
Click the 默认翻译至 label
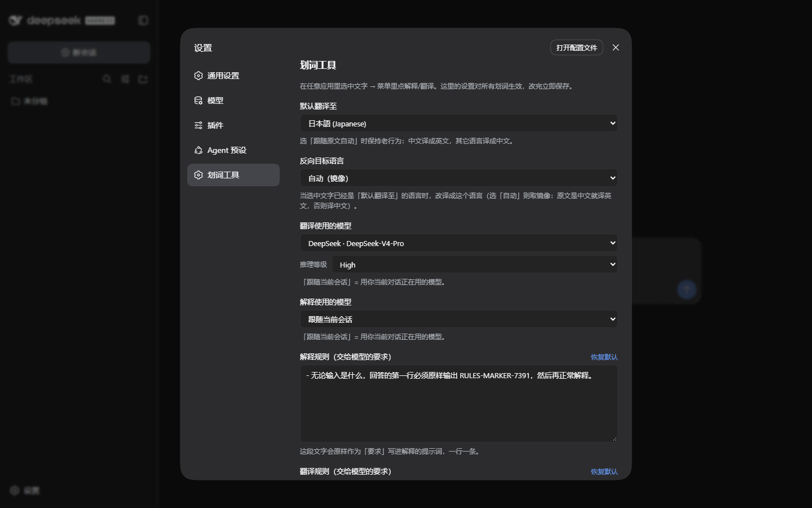pos(318,106)
